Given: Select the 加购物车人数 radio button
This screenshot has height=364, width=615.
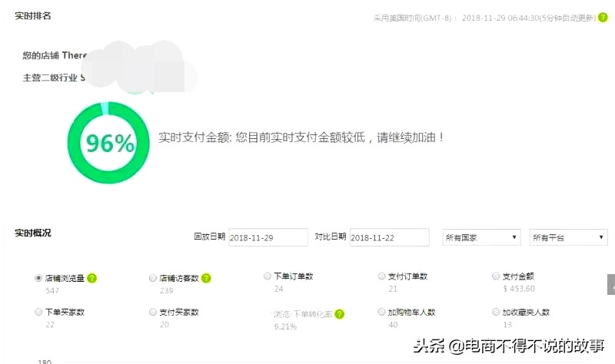Looking at the screenshot, I should pos(381,312).
